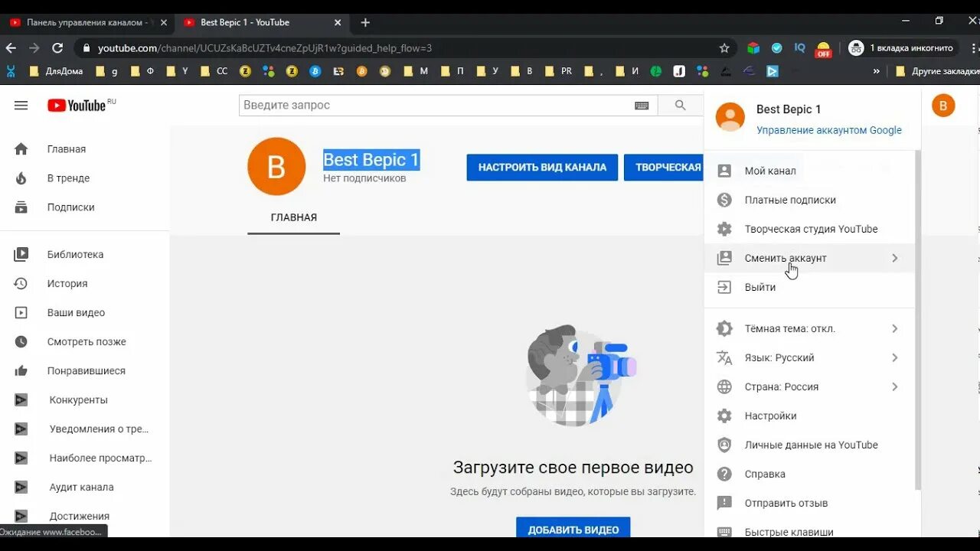This screenshot has width=980, height=551.
Task: Select Платные подписки menu item
Action: 809,200
